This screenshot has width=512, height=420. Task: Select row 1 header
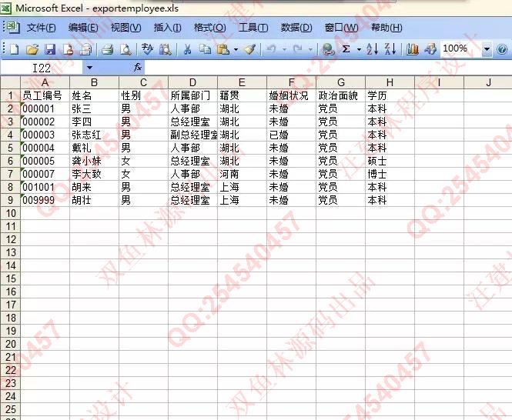click(x=11, y=95)
